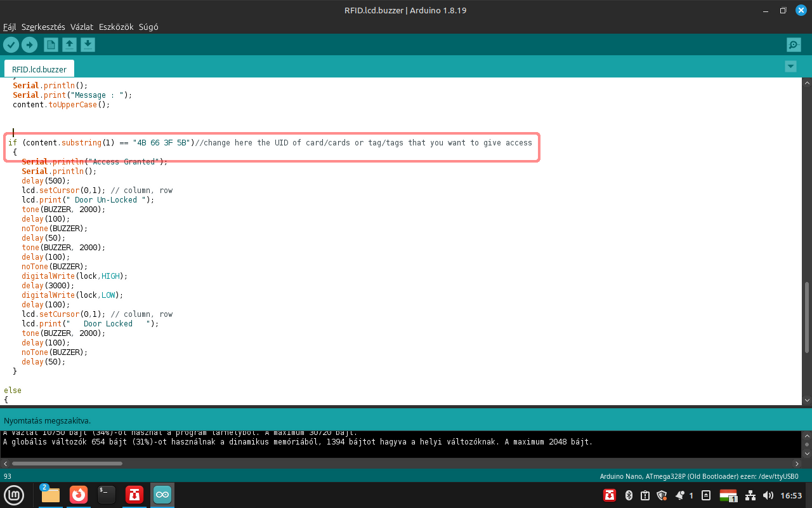Screen dimensions: 812x508
Task: Click the content.toUpperCase() line
Action: point(62,105)
